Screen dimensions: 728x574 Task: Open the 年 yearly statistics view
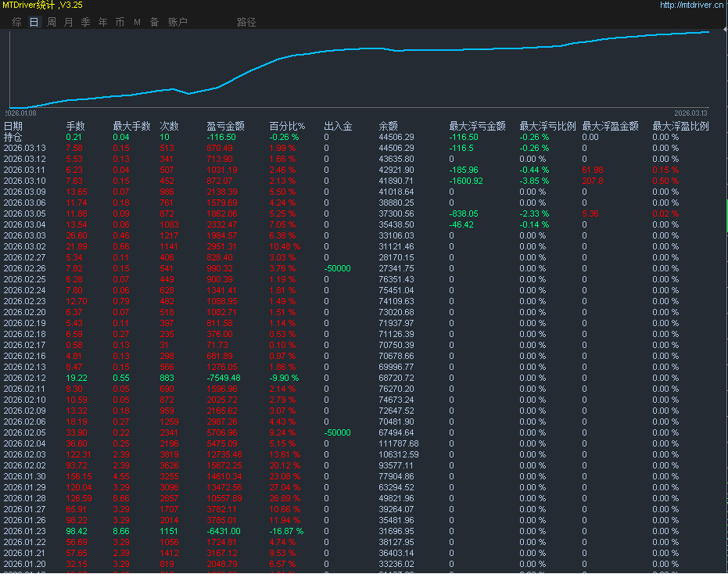[102, 22]
